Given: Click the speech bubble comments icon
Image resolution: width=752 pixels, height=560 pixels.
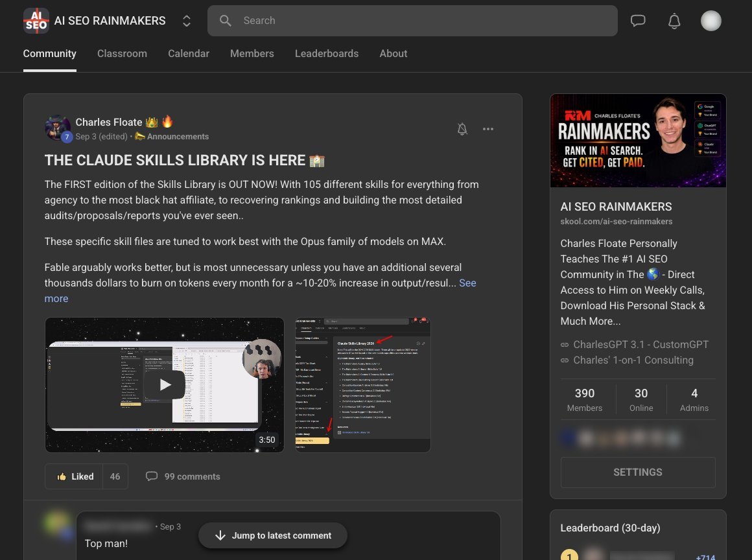Looking at the screenshot, I should [x=152, y=476].
